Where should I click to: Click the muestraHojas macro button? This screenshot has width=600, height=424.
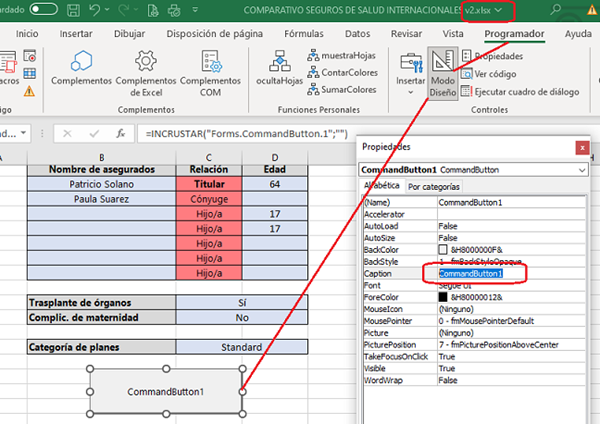341,54
